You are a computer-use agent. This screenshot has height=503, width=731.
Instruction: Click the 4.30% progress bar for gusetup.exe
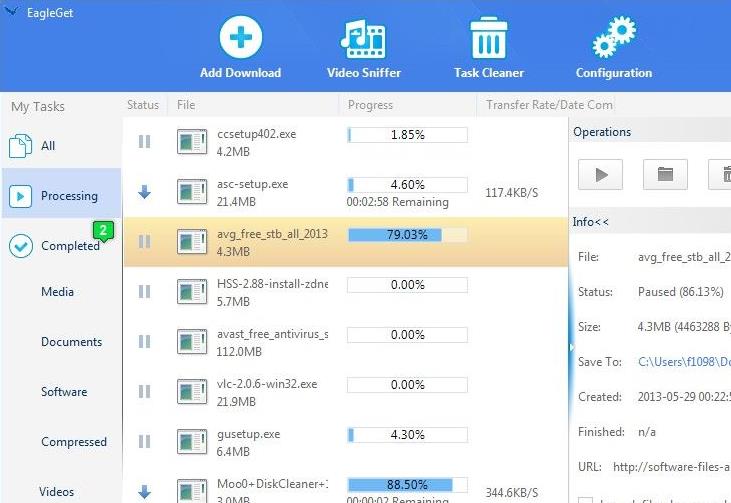coord(407,434)
